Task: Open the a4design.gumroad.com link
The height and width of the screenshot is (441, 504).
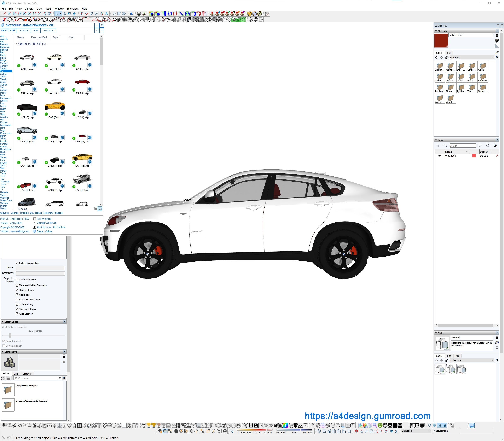Action: click(x=367, y=416)
